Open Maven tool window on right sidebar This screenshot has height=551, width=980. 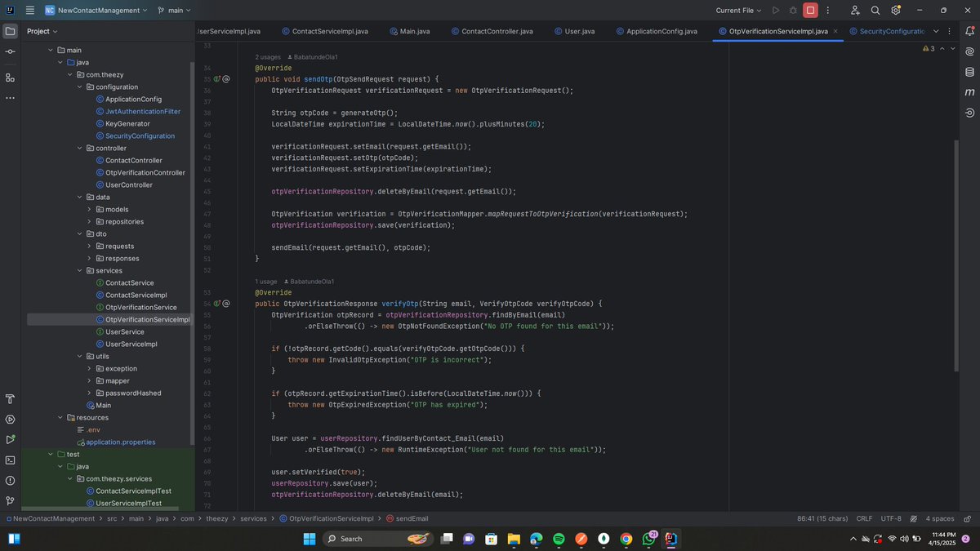pos(969,92)
